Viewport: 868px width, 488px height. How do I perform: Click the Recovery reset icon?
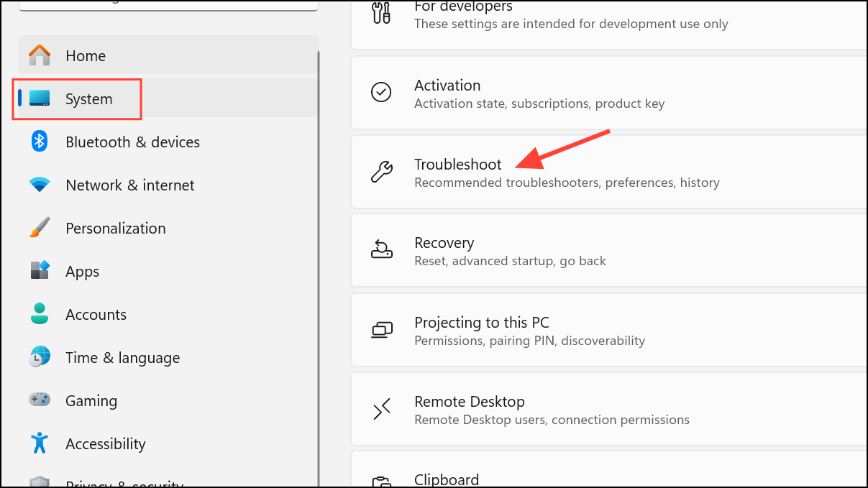click(x=382, y=249)
